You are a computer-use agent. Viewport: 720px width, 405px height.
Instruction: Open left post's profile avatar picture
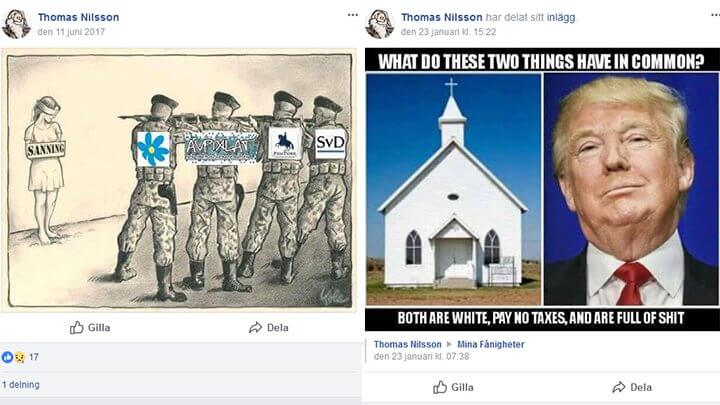16,24
